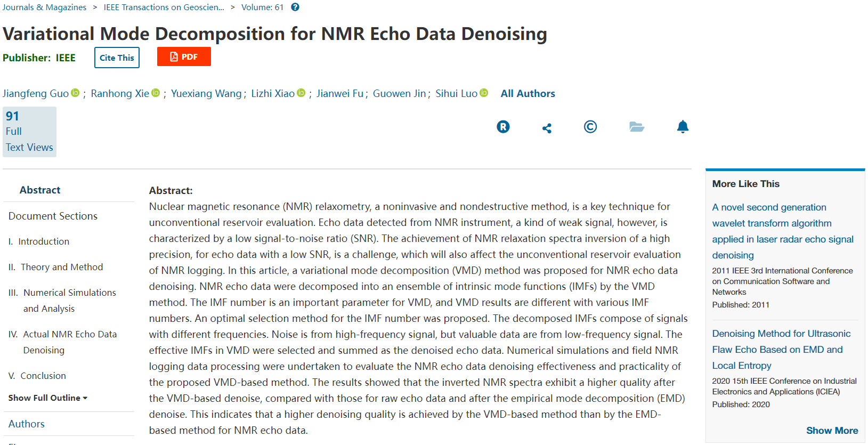Open Journals & Magazines breadcrumb

tap(44, 7)
